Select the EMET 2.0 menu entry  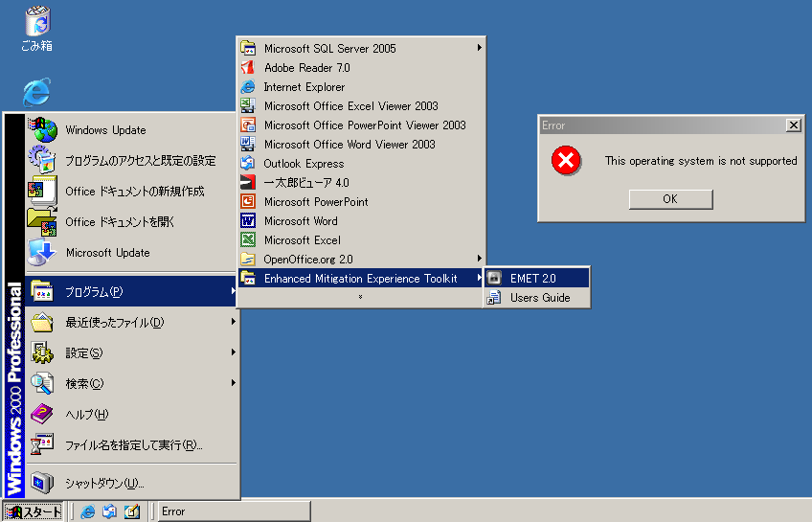[x=537, y=278]
